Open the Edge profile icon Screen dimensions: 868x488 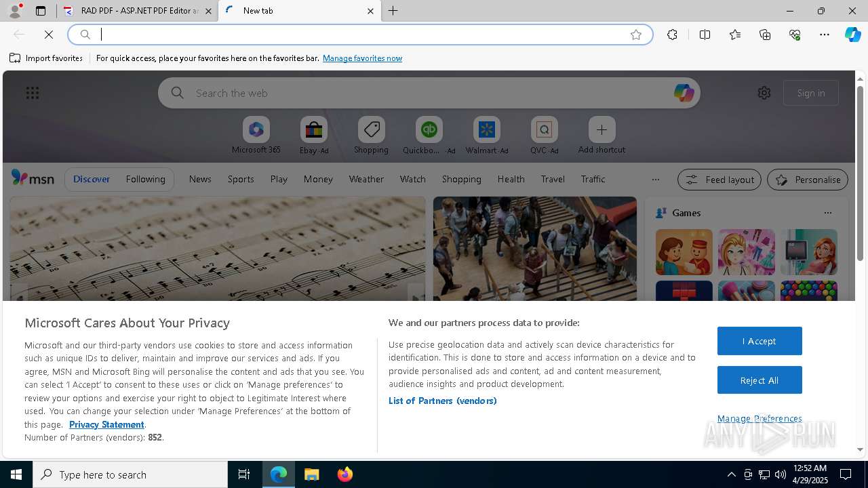coord(15,11)
